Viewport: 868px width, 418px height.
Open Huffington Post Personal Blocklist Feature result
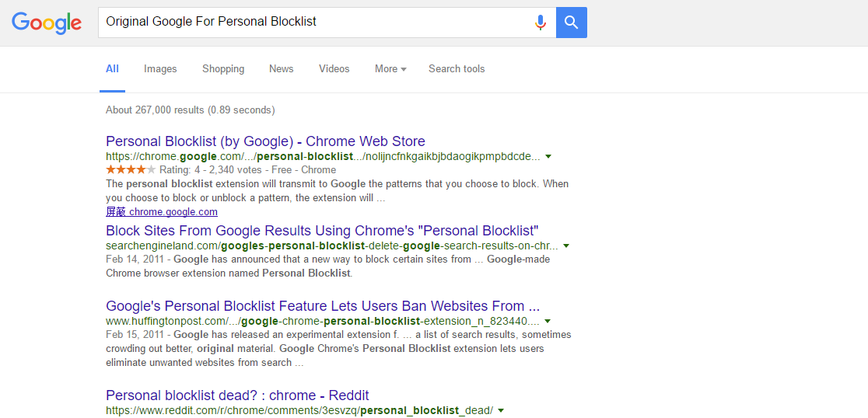point(323,306)
